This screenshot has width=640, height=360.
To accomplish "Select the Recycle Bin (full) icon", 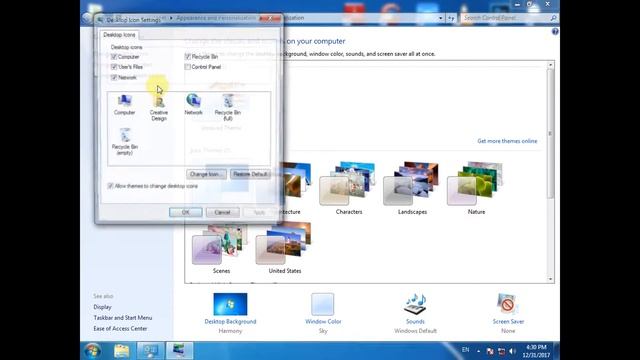I will pos(228,108).
